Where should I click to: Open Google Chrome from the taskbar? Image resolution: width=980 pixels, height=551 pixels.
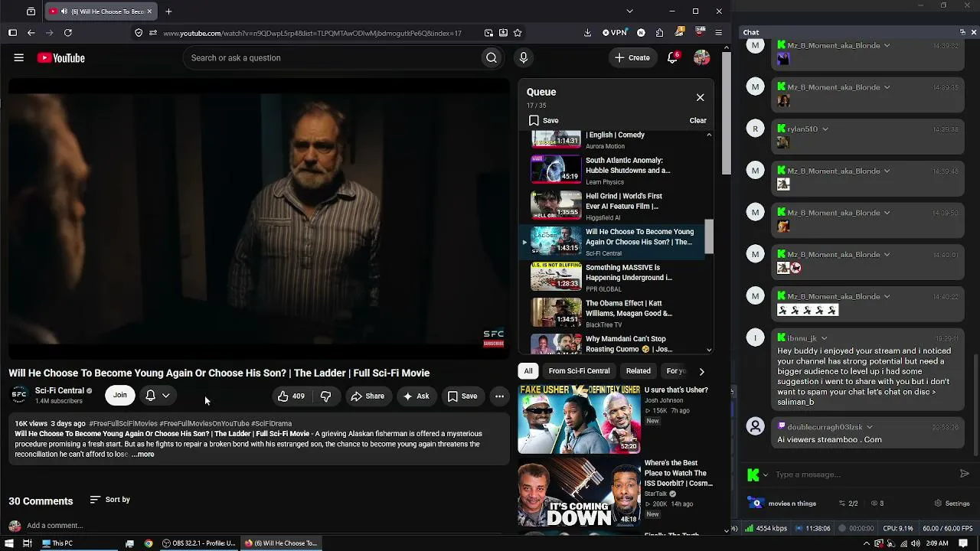[x=149, y=543]
